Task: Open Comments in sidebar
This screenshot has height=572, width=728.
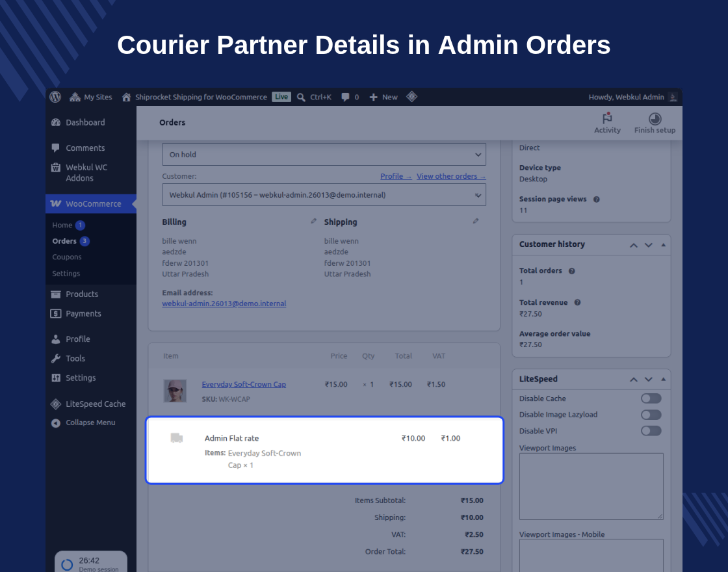Action: 85,148
